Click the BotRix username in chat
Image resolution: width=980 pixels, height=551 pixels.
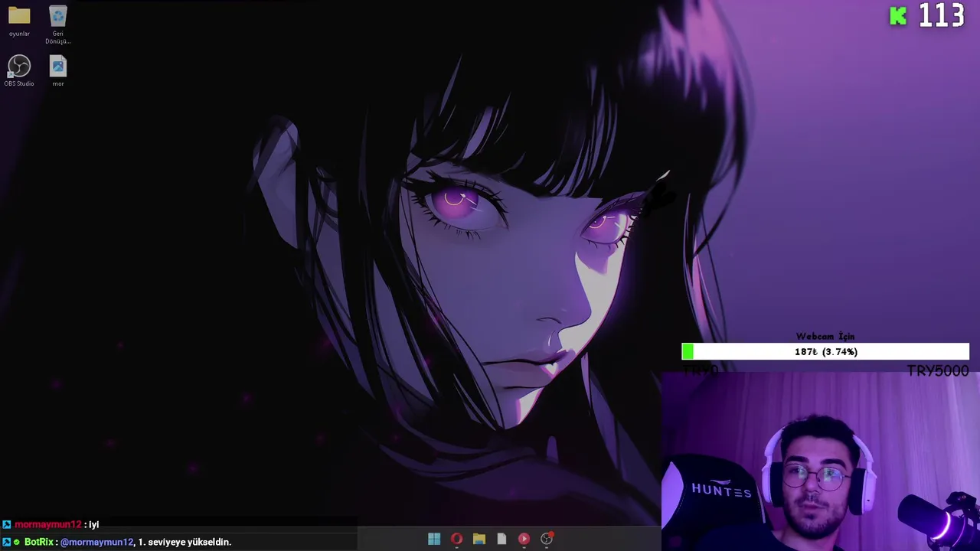[x=39, y=542]
